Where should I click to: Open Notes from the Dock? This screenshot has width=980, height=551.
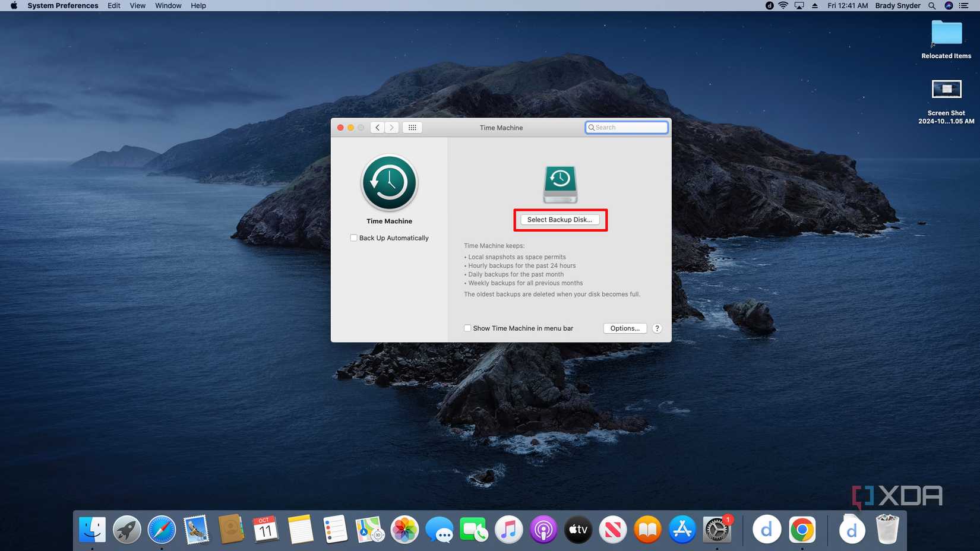pos(301,530)
